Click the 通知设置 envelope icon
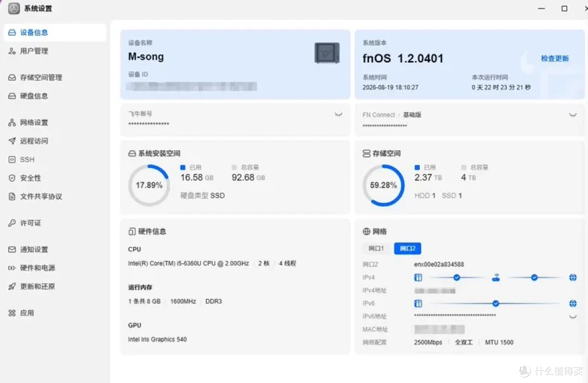 tap(12, 250)
